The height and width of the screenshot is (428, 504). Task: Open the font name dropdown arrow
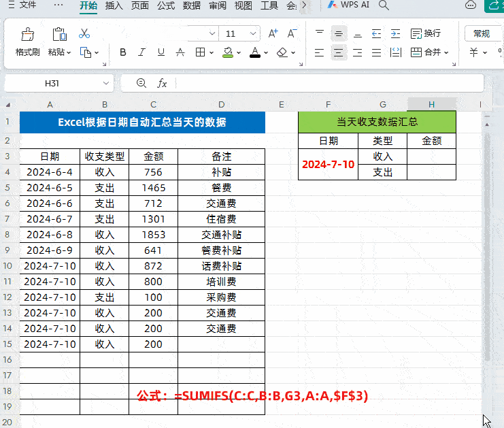click(x=212, y=33)
